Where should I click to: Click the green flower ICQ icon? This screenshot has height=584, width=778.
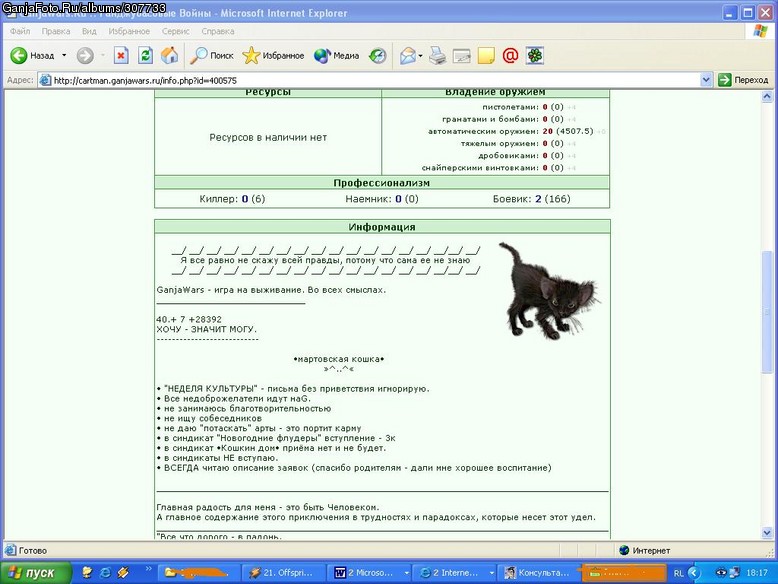click(x=534, y=56)
